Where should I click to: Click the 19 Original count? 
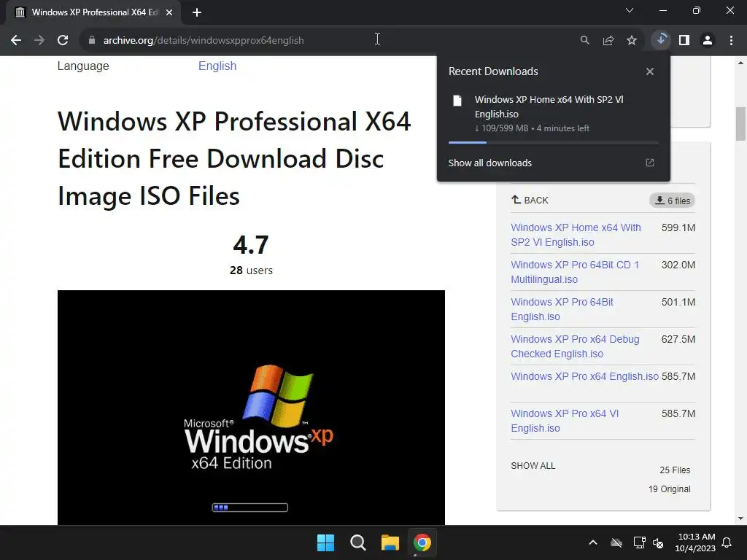[669, 489]
